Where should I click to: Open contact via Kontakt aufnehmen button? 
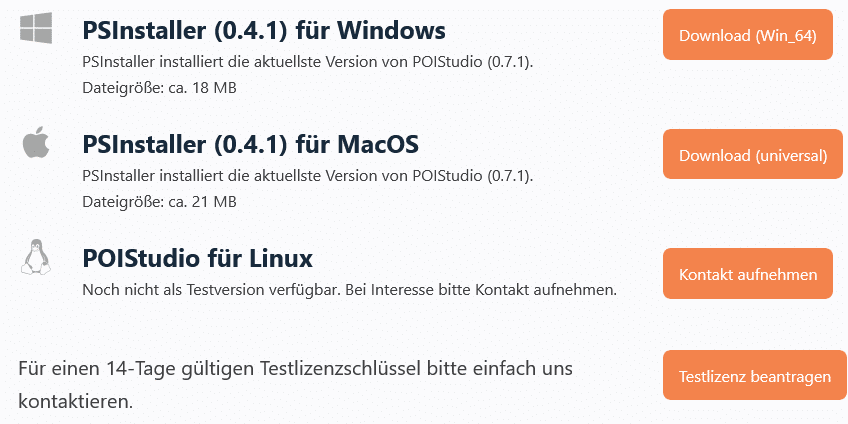pyautogui.click(x=747, y=274)
